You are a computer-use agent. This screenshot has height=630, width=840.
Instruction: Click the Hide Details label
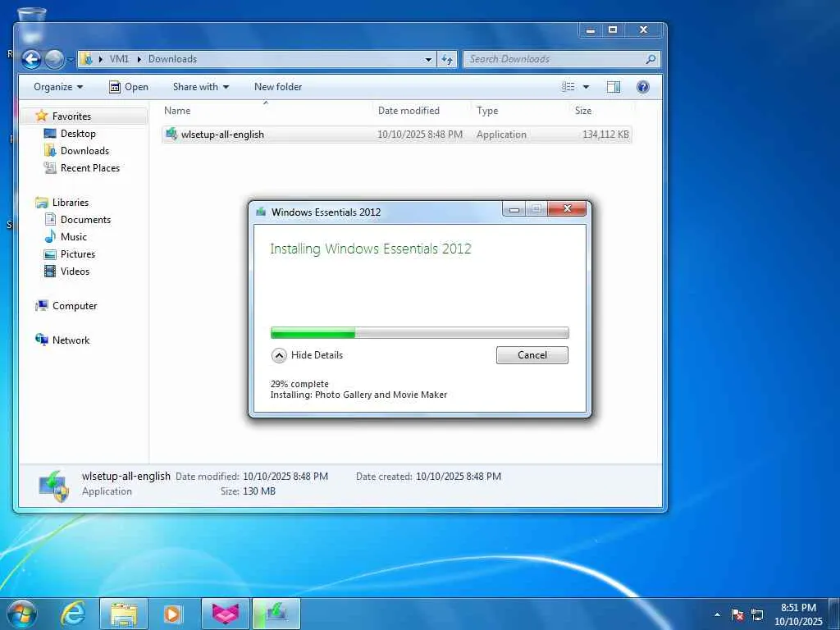(317, 354)
